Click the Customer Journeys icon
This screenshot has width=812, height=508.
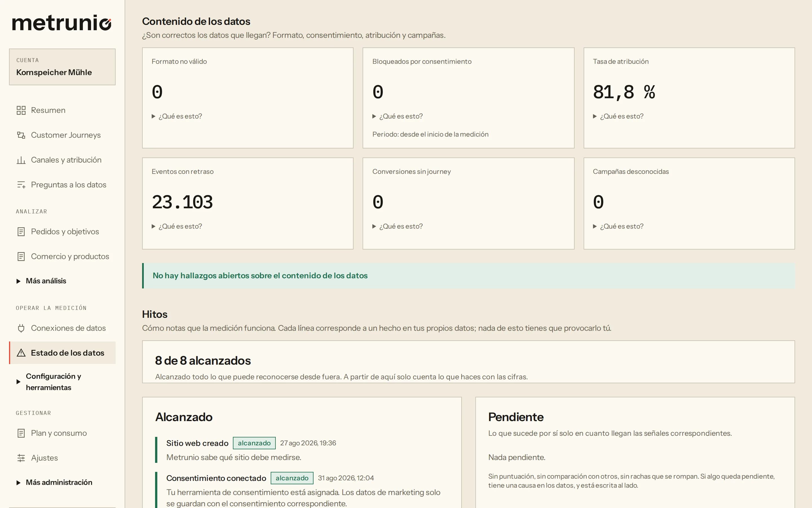[x=21, y=135]
